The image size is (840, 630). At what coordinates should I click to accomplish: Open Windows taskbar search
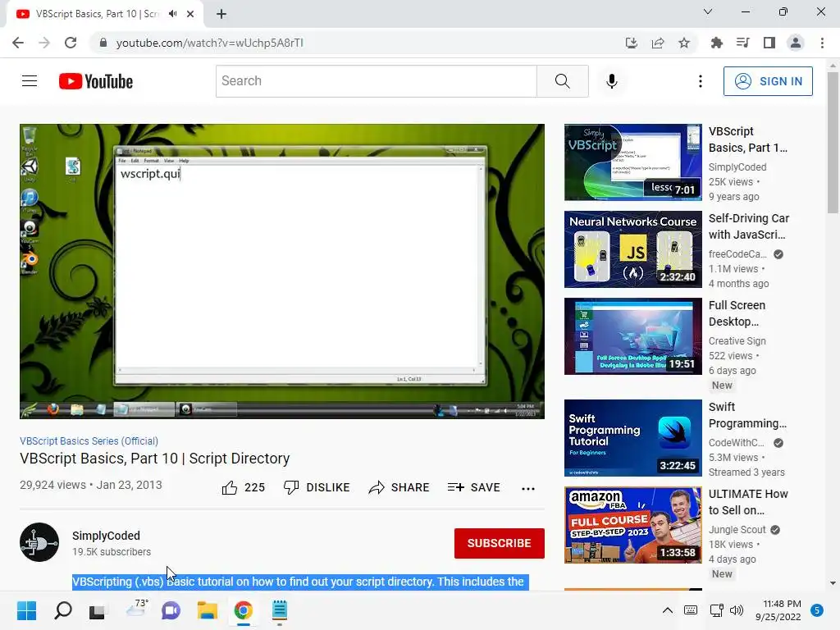62,610
